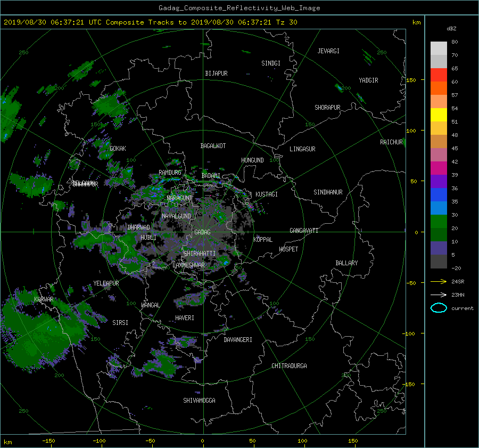Click the magenta 39 dBZ legend swatch
479x448 pixels.
click(439, 168)
